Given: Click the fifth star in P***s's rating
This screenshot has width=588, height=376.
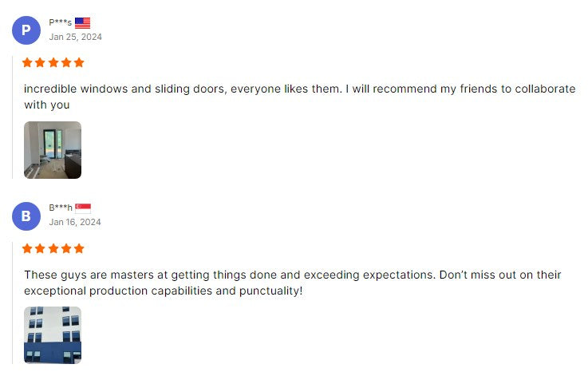Looking at the screenshot, I should (x=79, y=62).
